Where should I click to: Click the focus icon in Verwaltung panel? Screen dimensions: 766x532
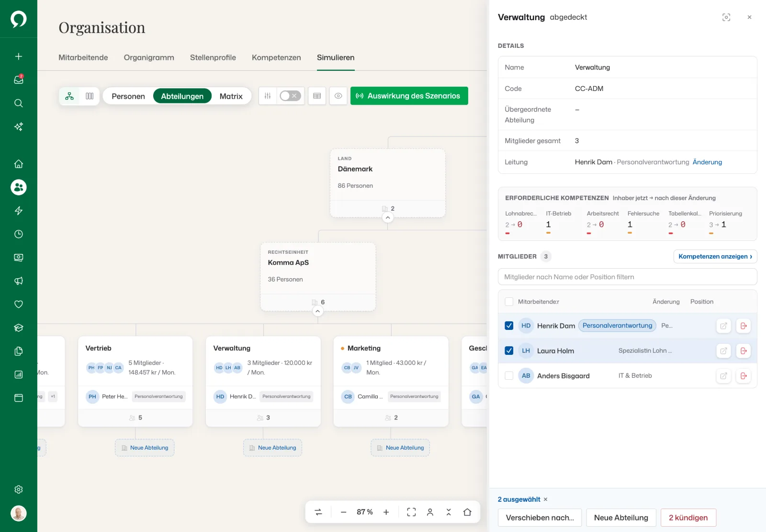tap(726, 17)
